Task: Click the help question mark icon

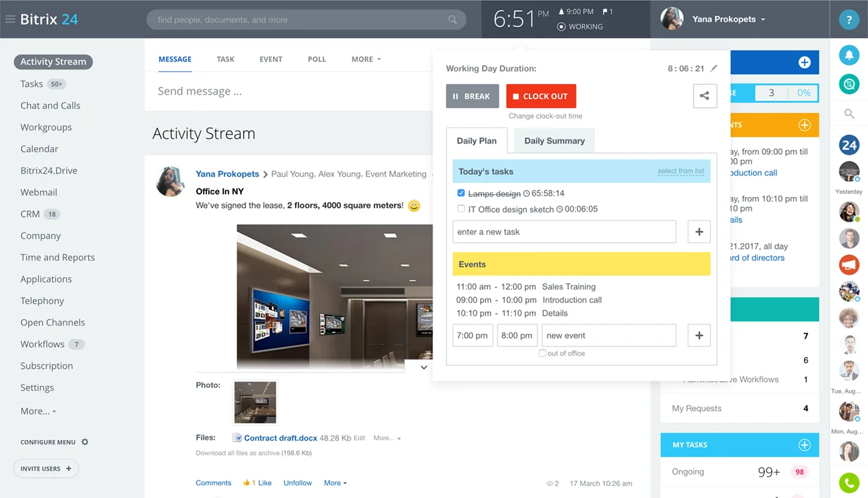Action: click(849, 20)
